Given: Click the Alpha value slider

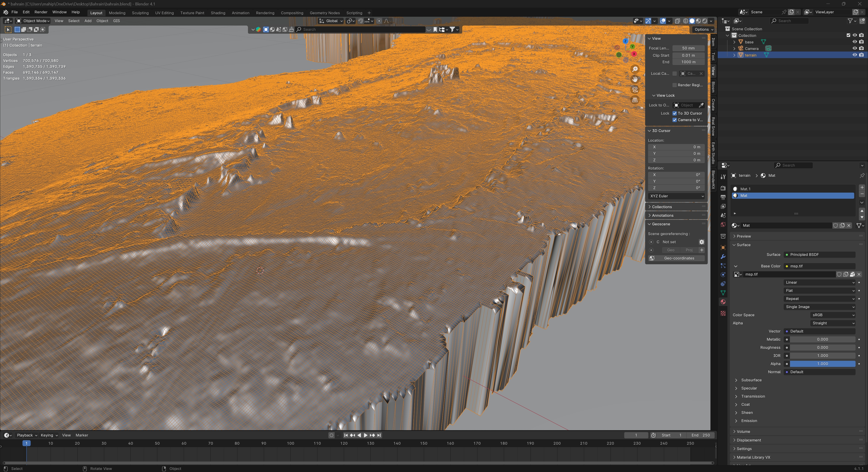Looking at the screenshot, I should [x=822, y=364].
